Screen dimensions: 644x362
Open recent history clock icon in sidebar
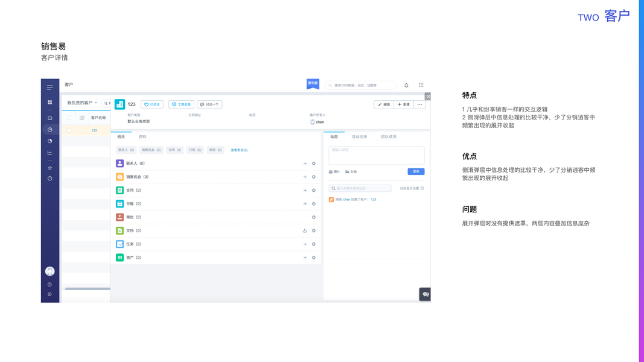[49, 179]
